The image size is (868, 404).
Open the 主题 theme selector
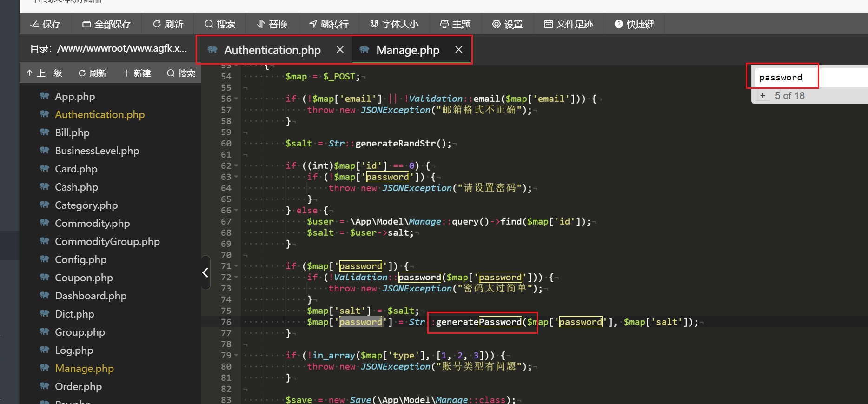pyautogui.click(x=455, y=24)
